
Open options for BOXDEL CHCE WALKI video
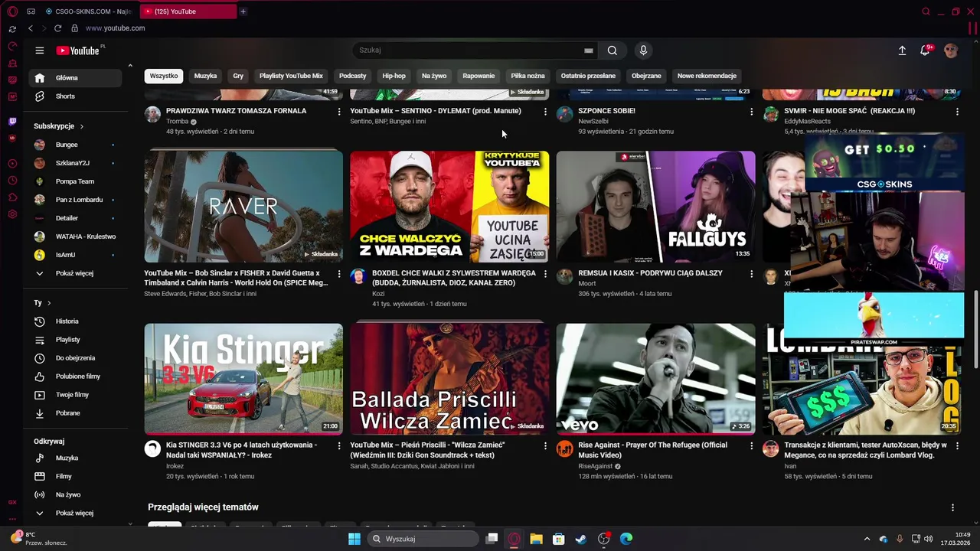pos(545,273)
